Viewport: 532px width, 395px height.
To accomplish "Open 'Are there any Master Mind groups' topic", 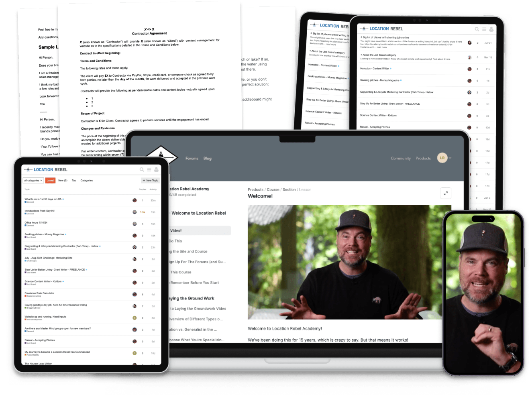I will pyautogui.click(x=57, y=328).
